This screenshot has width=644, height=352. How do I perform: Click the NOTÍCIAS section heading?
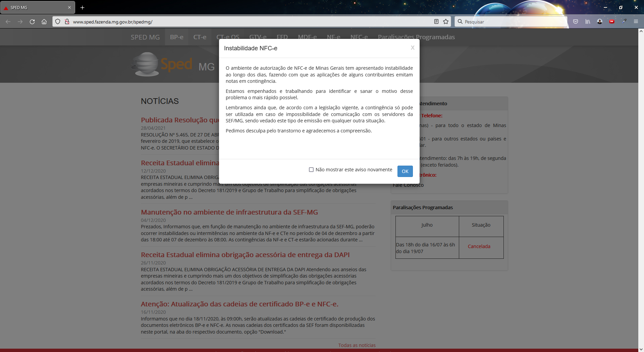point(160,101)
